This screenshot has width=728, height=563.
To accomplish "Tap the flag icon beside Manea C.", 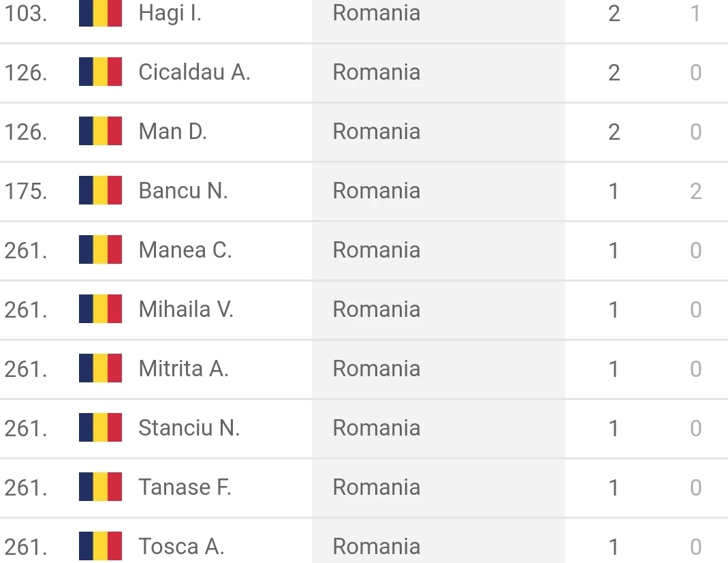I will click(100, 249).
